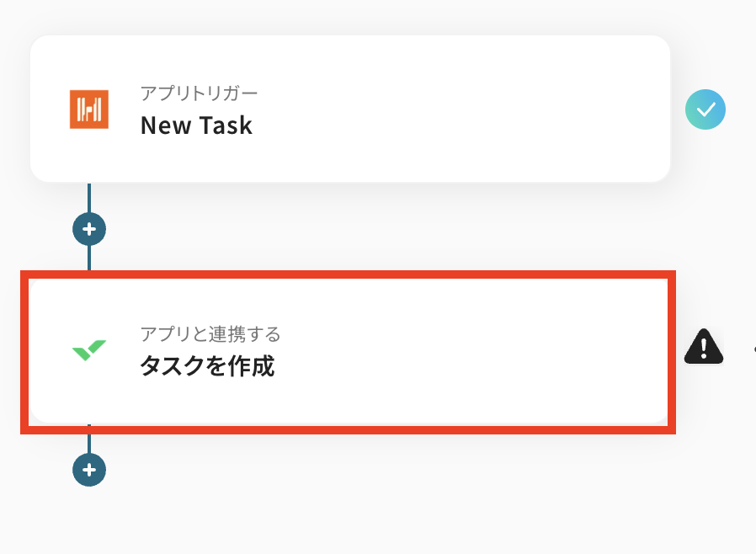Click the red highlighted border of the action step
756x554 pixels.
point(349,274)
